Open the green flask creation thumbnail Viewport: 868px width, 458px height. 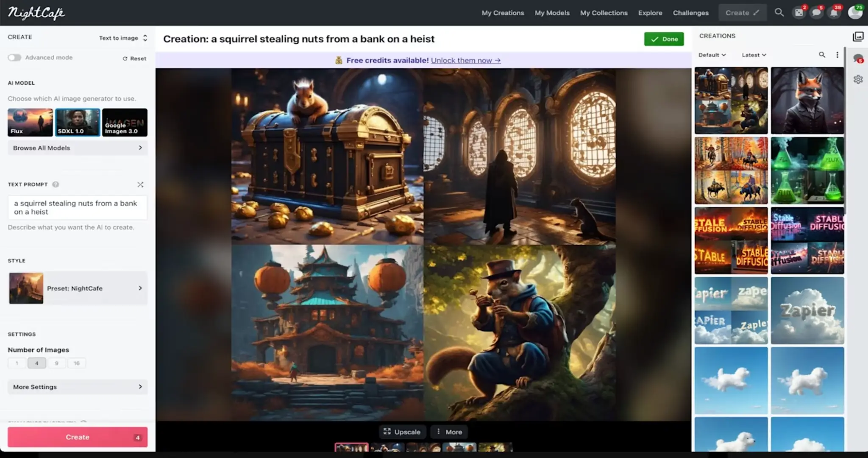click(x=807, y=170)
